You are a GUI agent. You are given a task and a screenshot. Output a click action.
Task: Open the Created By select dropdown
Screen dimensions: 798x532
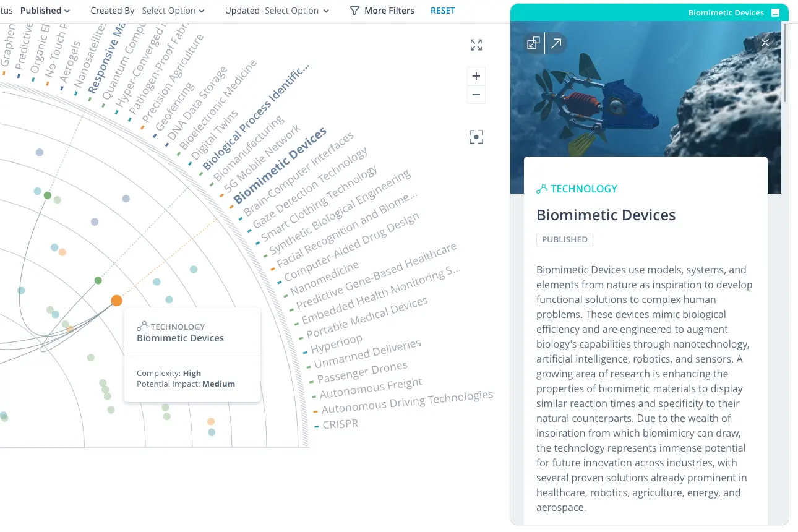click(173, 11)
